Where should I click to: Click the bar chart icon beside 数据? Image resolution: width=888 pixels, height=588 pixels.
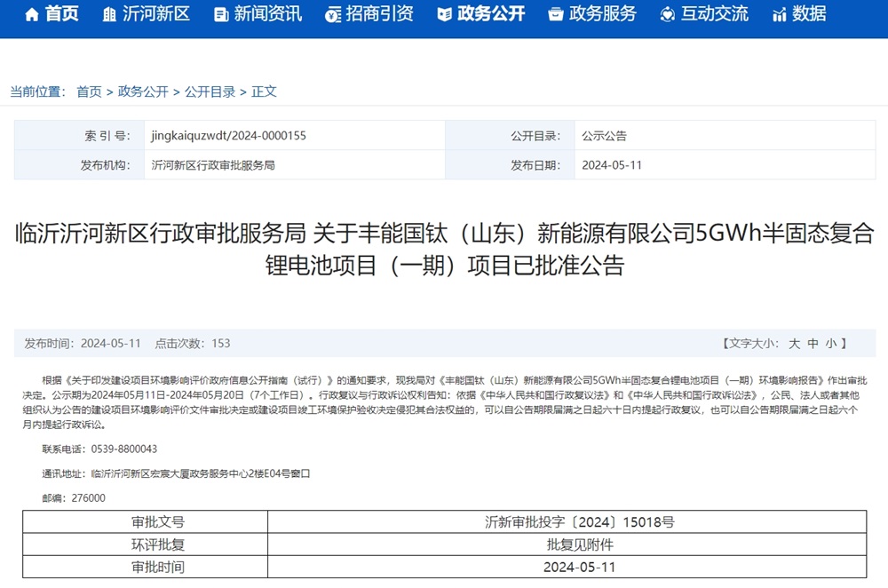point(780,14)
